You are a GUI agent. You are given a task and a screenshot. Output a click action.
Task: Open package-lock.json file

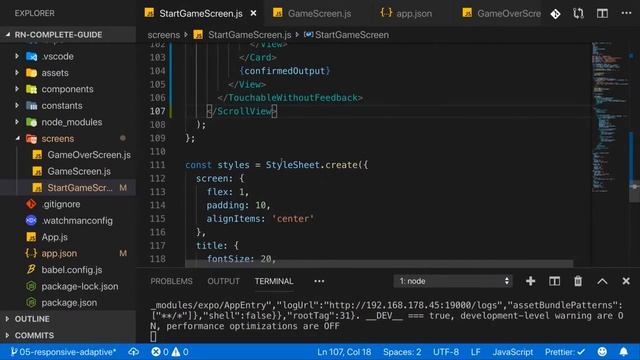point(80,286)
